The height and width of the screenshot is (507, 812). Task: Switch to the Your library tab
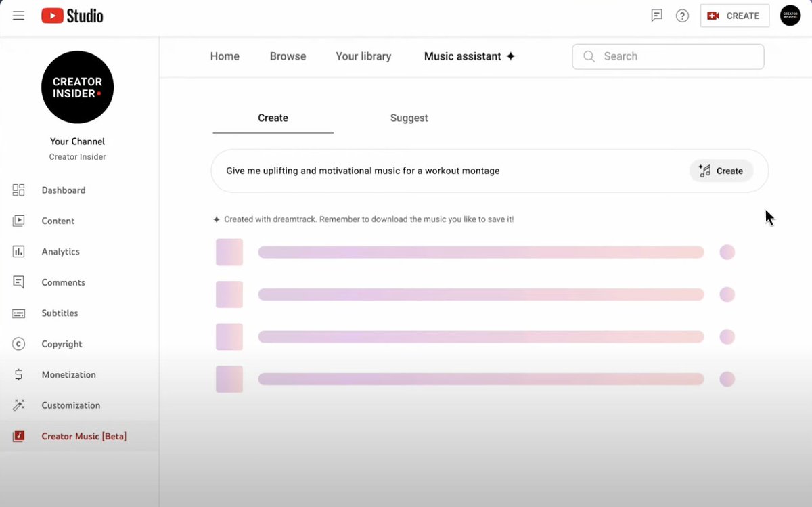coord(363,56)
